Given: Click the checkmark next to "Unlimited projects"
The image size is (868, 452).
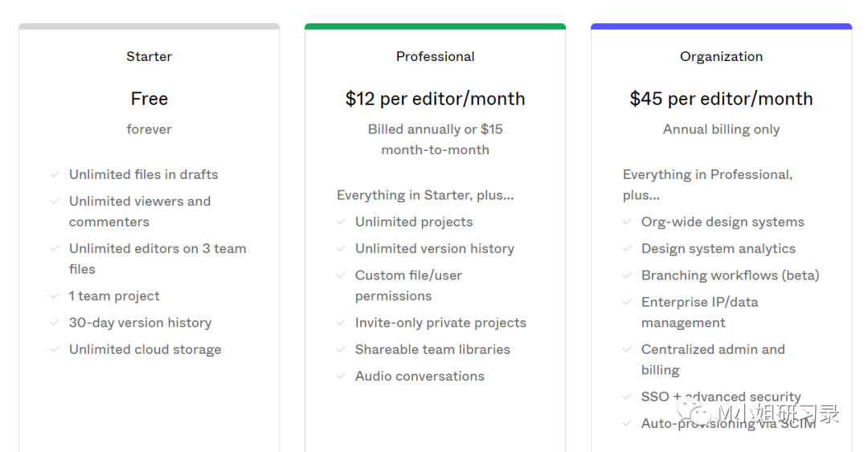Looking at the screenshot, I should (x=341, y=222).
